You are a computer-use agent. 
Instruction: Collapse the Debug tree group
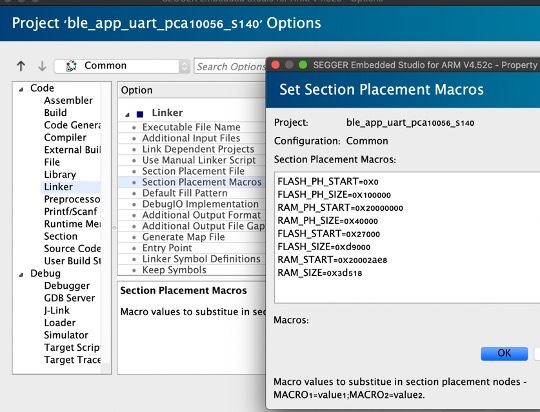[x=21, y=275]
